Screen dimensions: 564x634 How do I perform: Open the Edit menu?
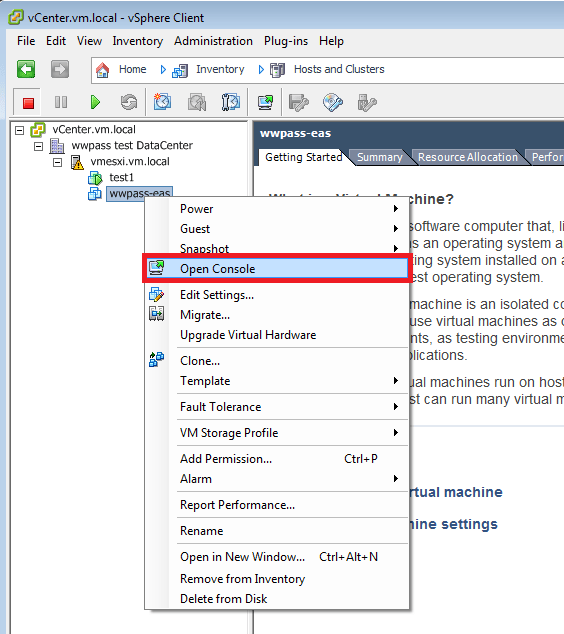[56, 41]
